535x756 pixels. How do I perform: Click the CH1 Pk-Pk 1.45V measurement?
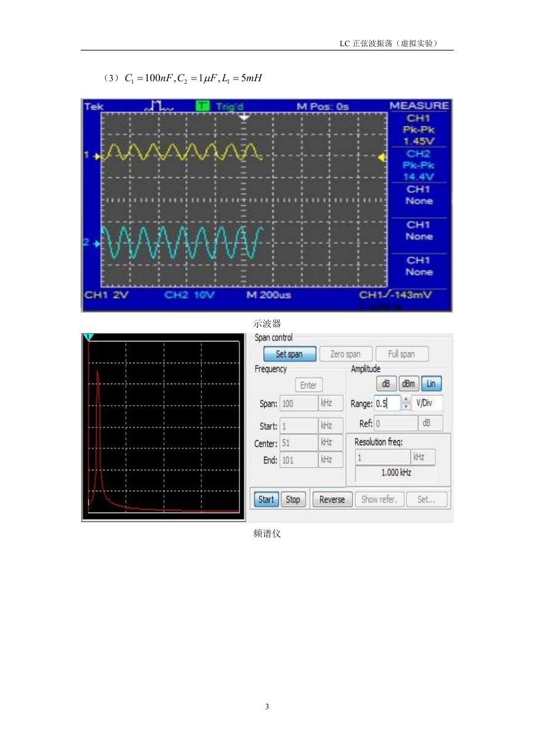419,129
